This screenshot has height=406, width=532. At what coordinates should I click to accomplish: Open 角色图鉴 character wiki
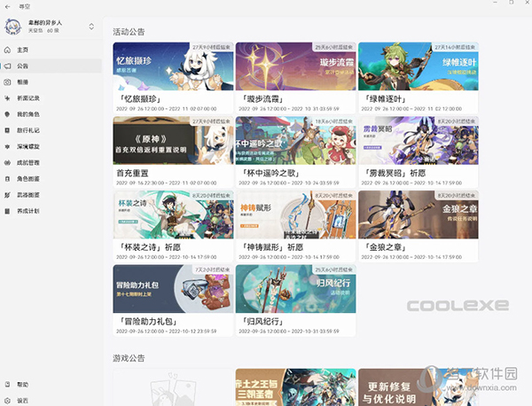tap(51, 179)
